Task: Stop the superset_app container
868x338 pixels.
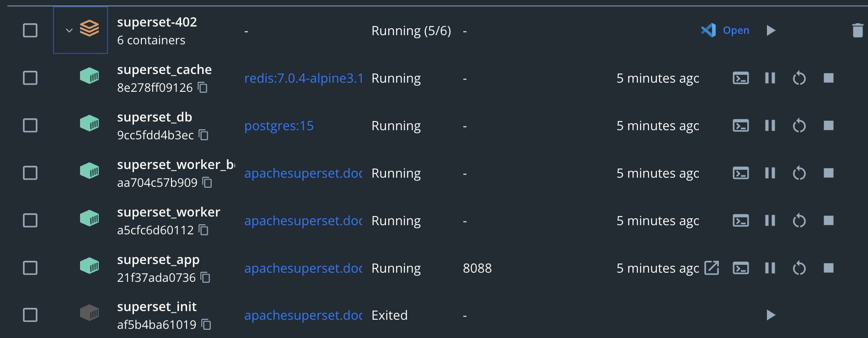Action: pyautogui.click(x=829, y=268)
